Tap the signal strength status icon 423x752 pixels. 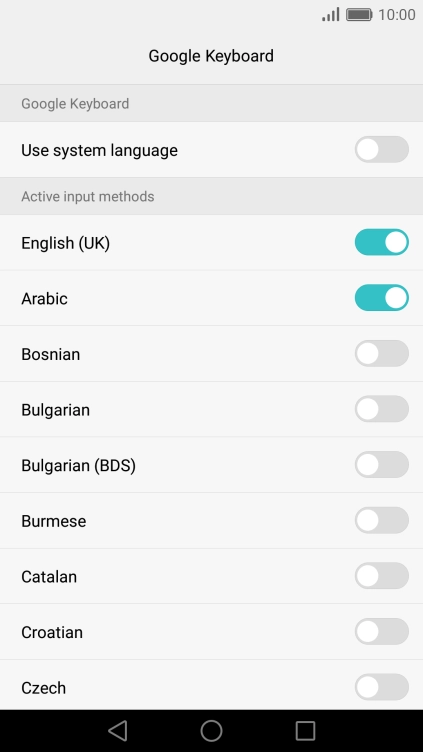(x=330, y=14)
